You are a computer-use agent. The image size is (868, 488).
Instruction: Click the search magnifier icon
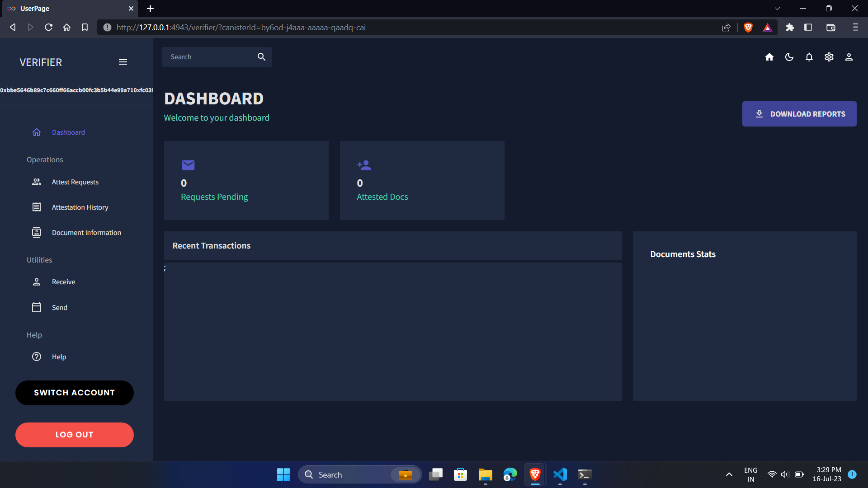coord(261,57)
